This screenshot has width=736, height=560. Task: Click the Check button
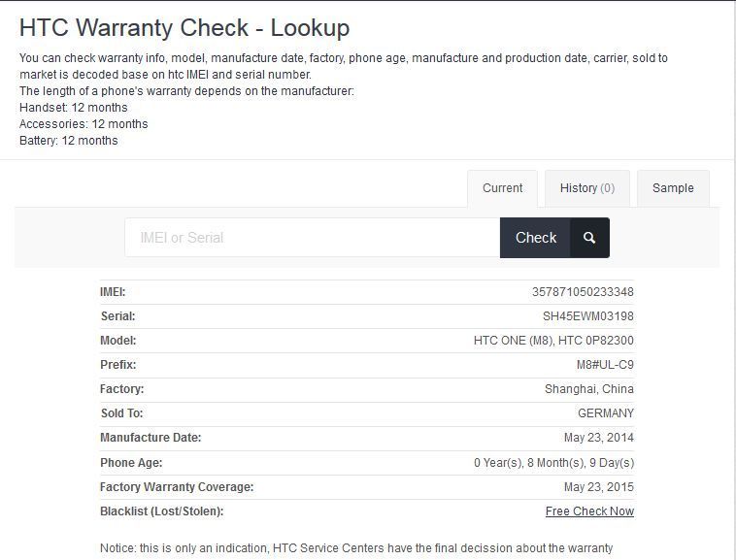(x=536, y=238)
